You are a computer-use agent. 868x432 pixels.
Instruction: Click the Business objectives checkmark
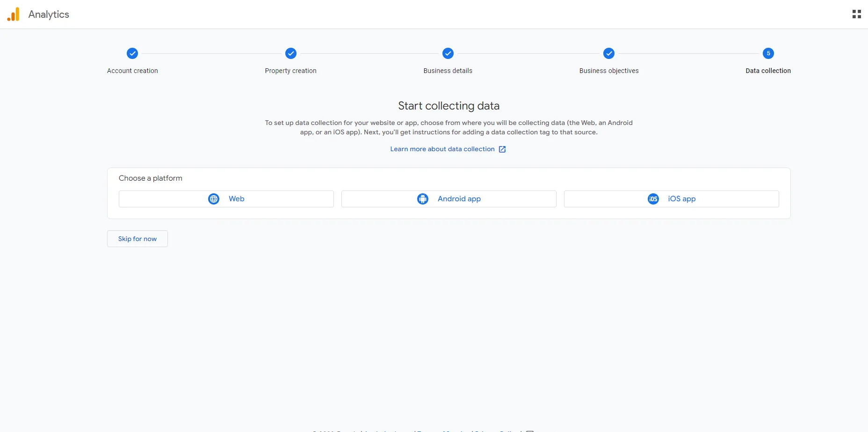click(x=608, y=53)
